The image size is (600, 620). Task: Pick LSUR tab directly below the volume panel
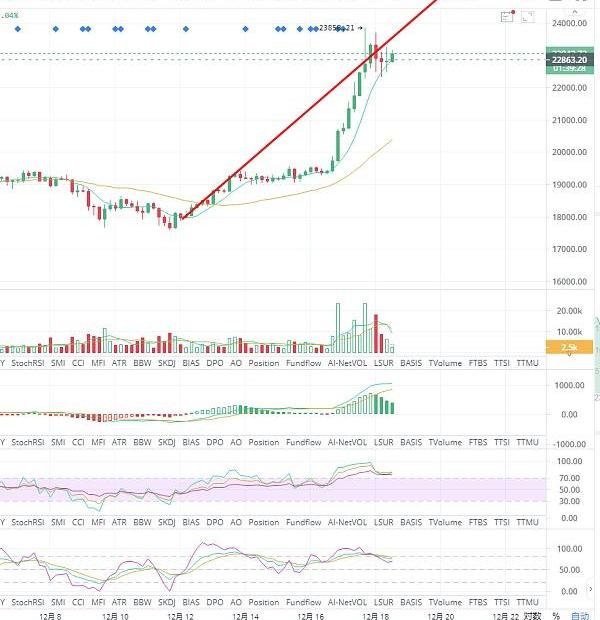(385, 363)
